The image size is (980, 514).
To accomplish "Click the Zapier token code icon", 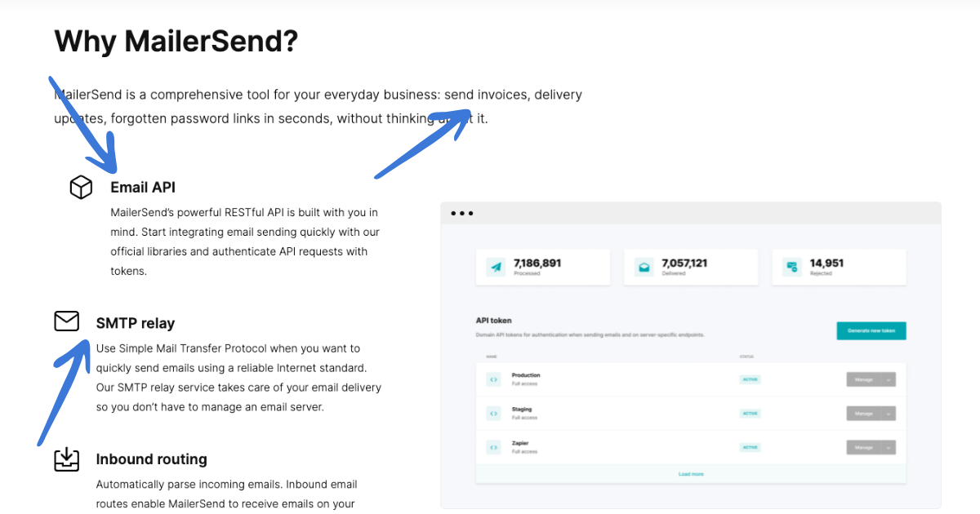I will tap(493, 447).
